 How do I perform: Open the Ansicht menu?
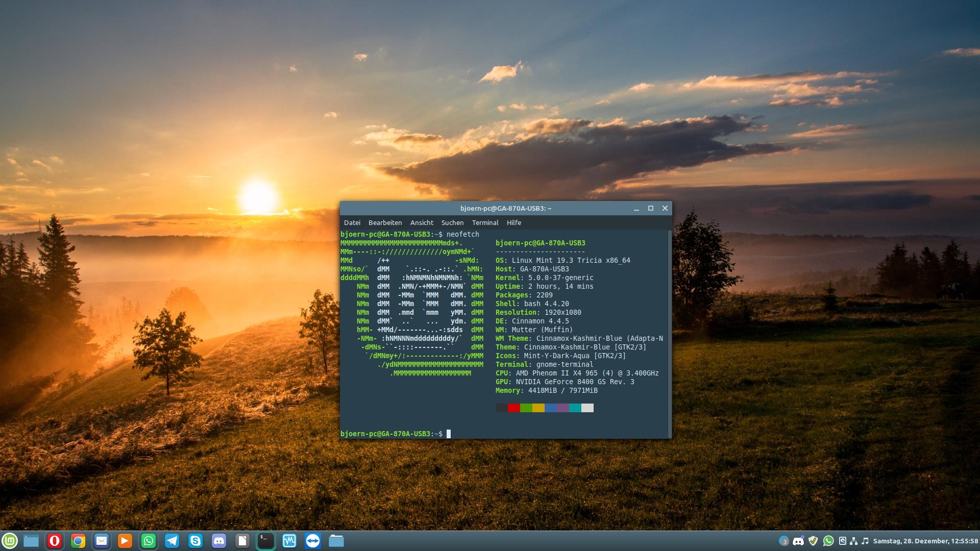[x=422, y=223]
